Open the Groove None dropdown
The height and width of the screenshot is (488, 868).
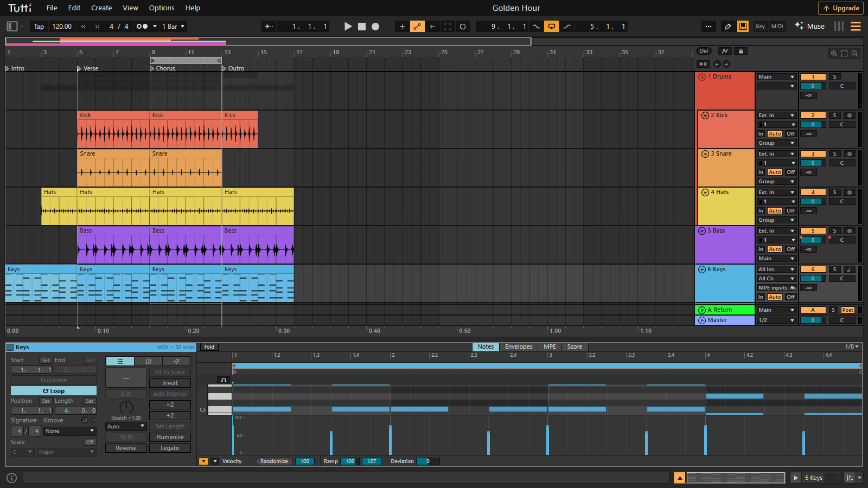click(x=69, y=431)
